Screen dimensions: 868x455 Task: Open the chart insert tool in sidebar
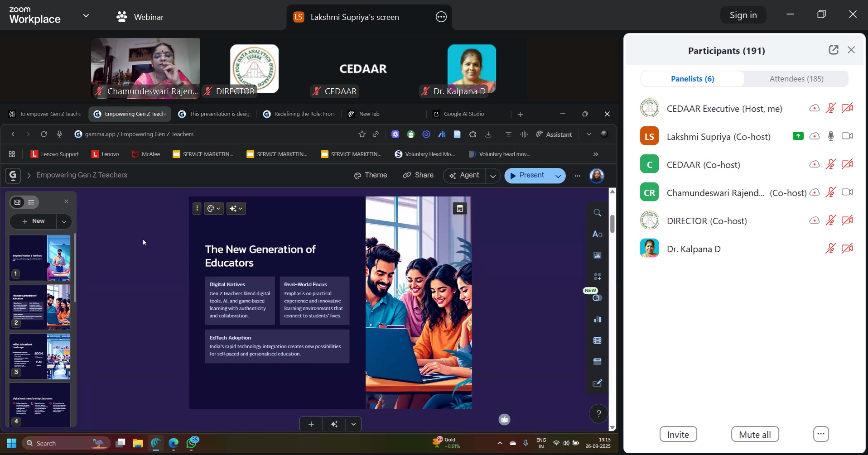click(x=598, y=320)
